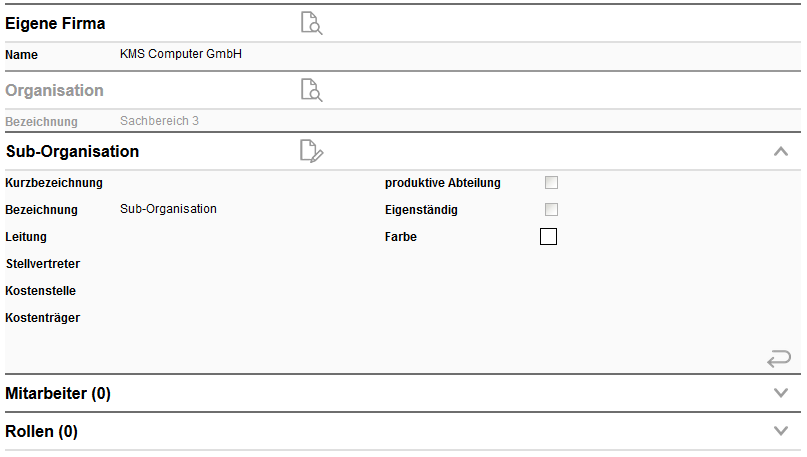Screen dimensions: 807x457
Task: Toggle the produktive Abteilung checkbox
Action: tap(551, 183)
